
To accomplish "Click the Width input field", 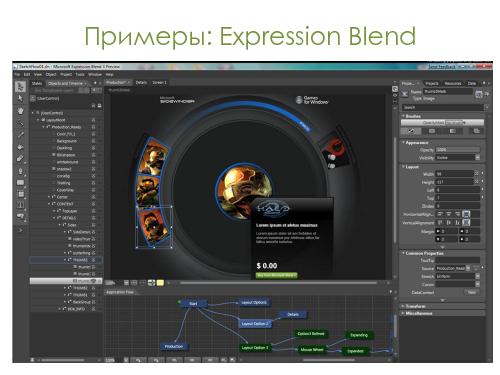I will click(x=455, y=174).
